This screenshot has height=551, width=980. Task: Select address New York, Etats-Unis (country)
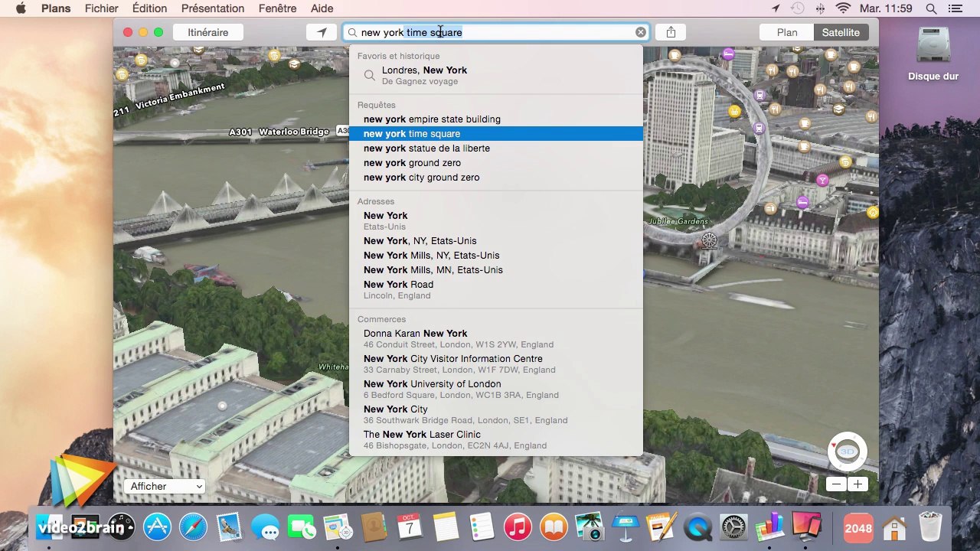(x=496, y=220)
